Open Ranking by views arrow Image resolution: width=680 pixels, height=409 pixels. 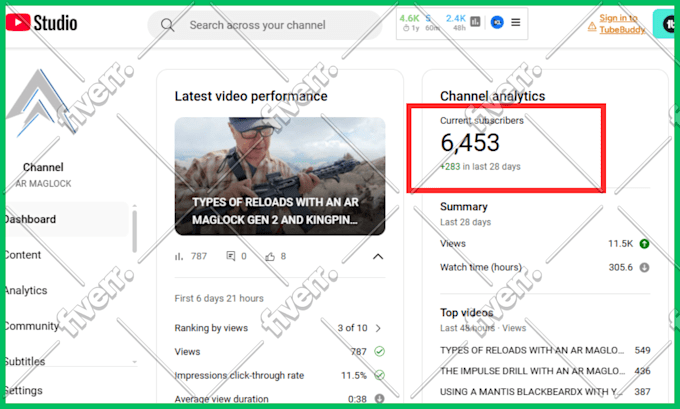click(x=378, y=328)
